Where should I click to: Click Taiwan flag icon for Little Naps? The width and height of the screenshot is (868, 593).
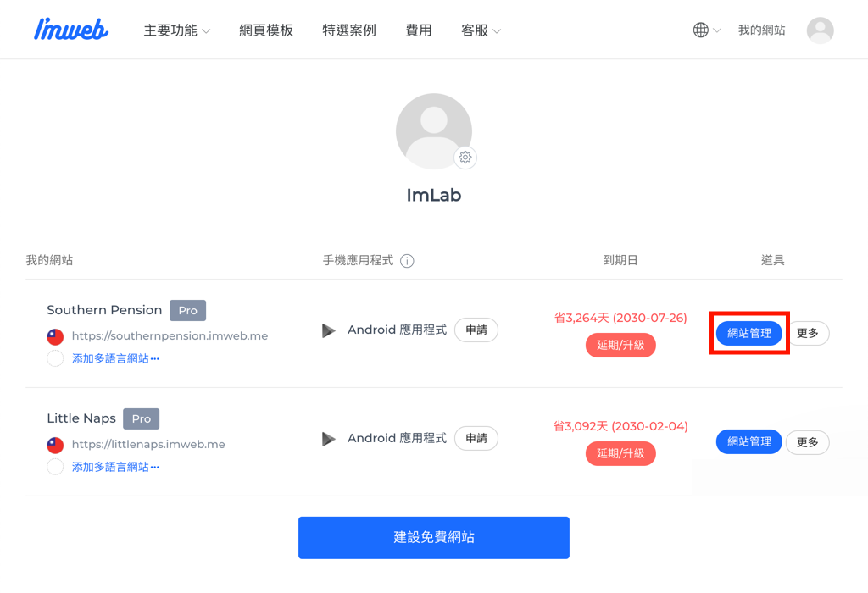tap(55, 444)
